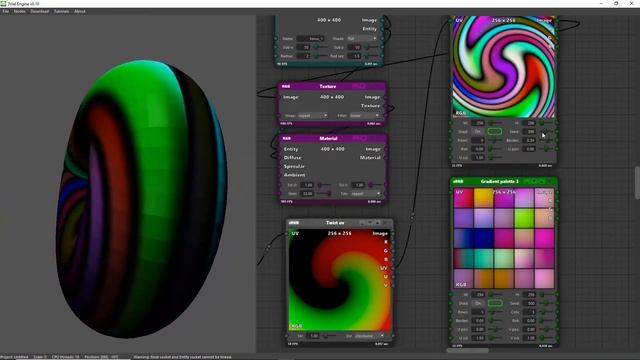Click the dark blue swatch in Gradient palette 3
This screenshot has height=360, width=640.
[483, 238]
